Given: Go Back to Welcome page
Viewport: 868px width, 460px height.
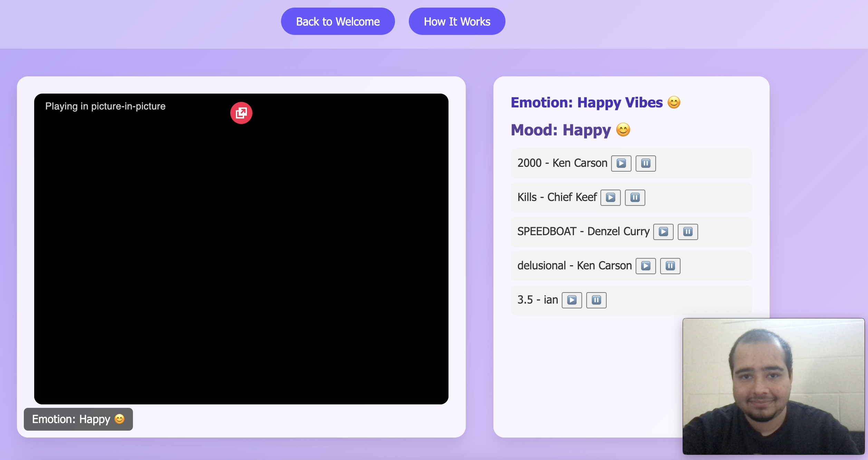Looking at the screenshot, I should click(x=337, y=21).
